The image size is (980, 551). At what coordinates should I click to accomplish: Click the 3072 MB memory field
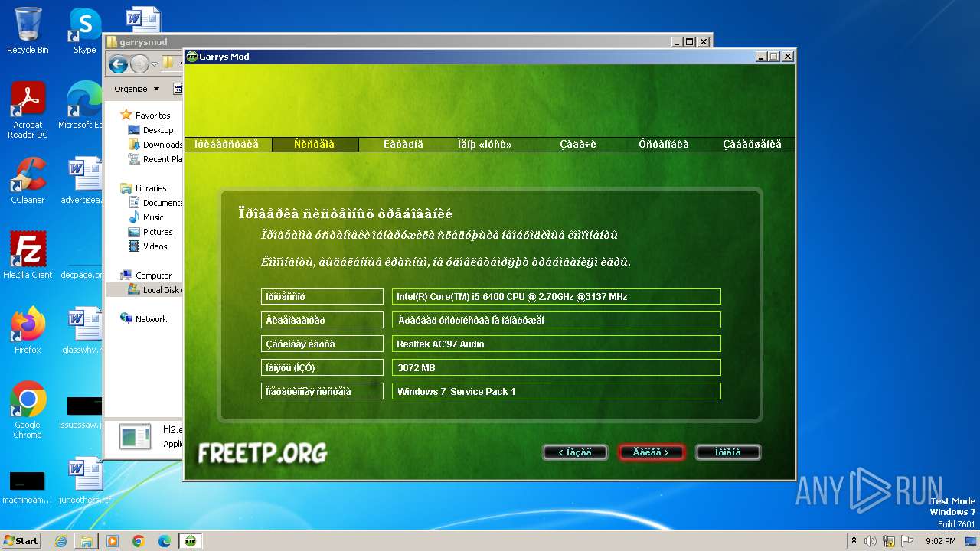coord(557,367)
